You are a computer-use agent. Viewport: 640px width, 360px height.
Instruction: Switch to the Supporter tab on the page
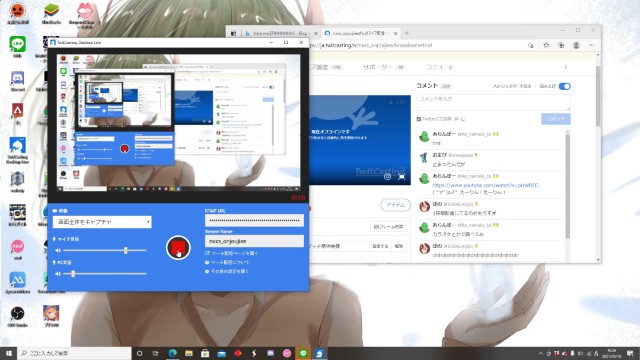click(383, 67)
